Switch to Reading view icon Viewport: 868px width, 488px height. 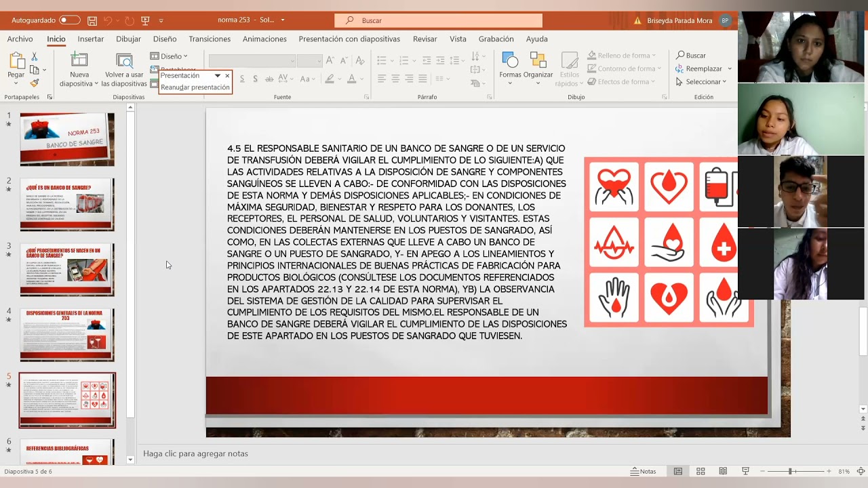[723, 471]
